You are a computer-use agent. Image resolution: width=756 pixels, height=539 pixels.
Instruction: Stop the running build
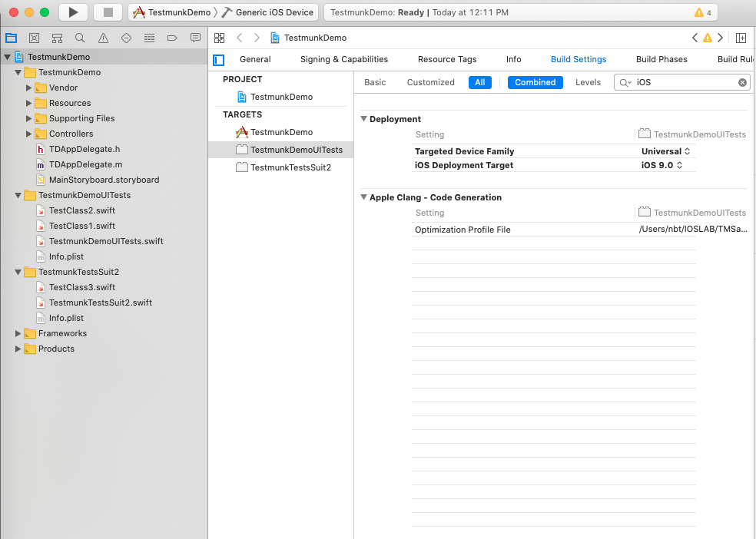tap(108, 12)
